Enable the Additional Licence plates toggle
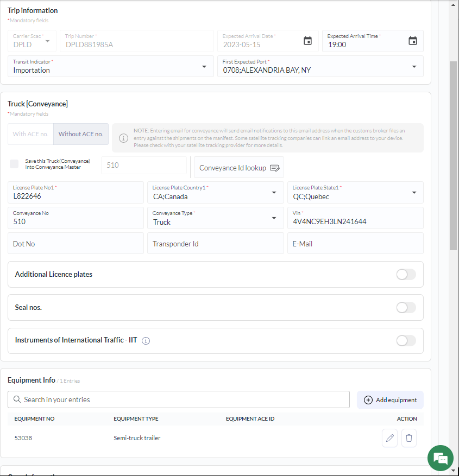Screen dimensions: 459x476 tap(406, 275)
